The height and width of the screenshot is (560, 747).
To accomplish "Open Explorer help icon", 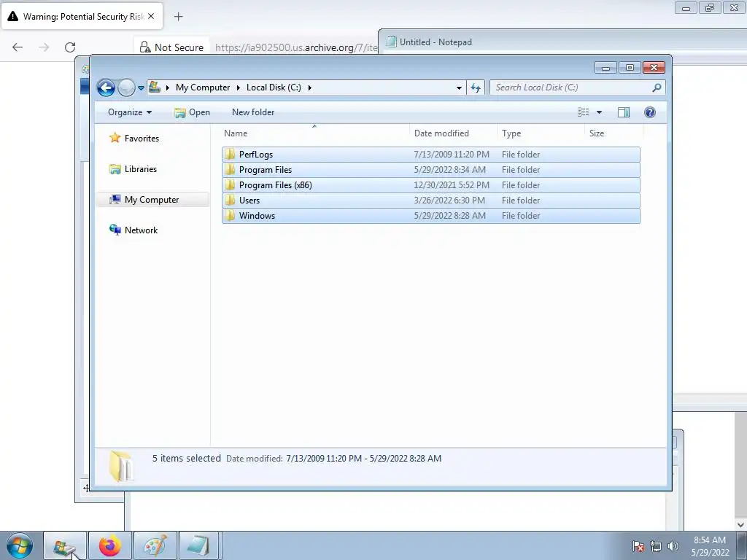I will point(650,112).
